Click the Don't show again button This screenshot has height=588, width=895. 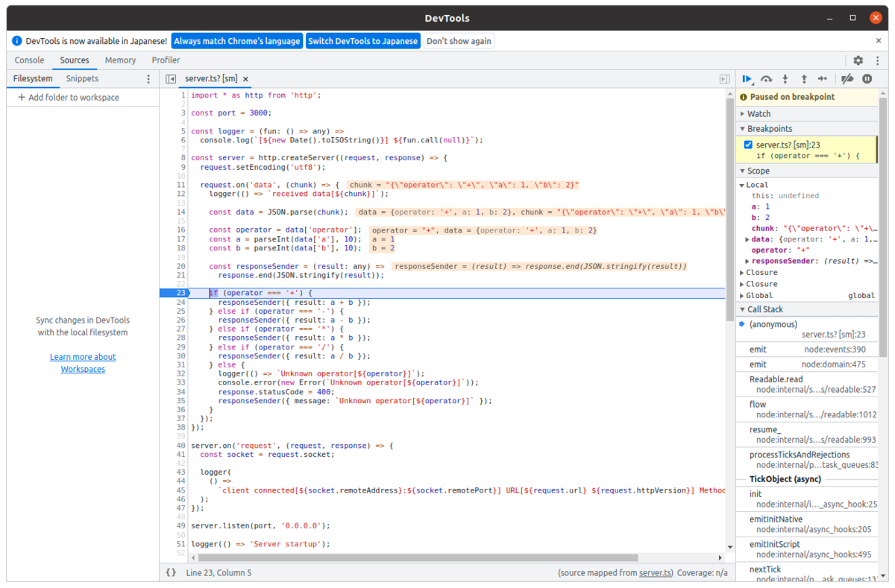pos(459,41)
